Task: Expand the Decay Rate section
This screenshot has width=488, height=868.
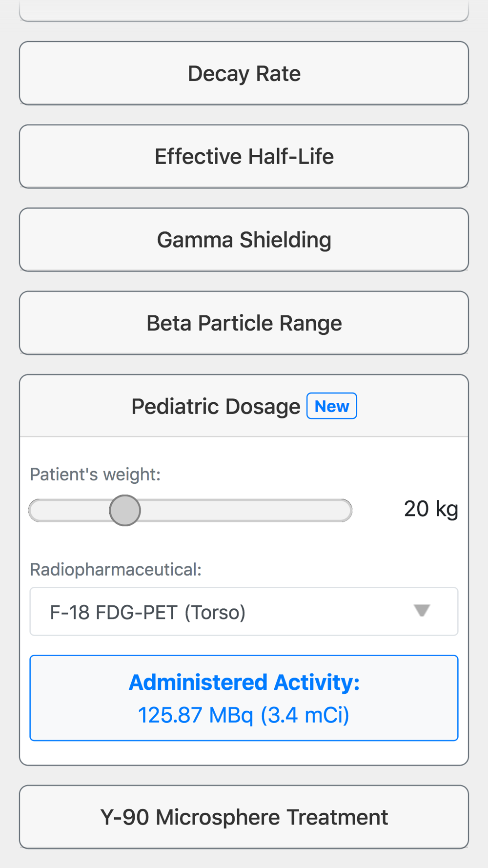Action: click(244, 74)
